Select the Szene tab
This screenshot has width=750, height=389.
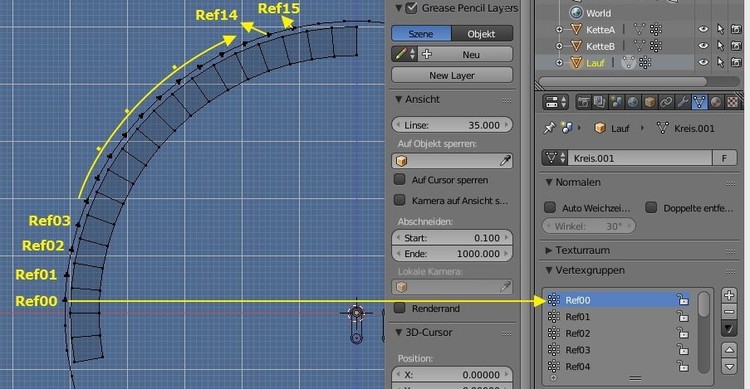pyautogui.click(x=421, y=34)
